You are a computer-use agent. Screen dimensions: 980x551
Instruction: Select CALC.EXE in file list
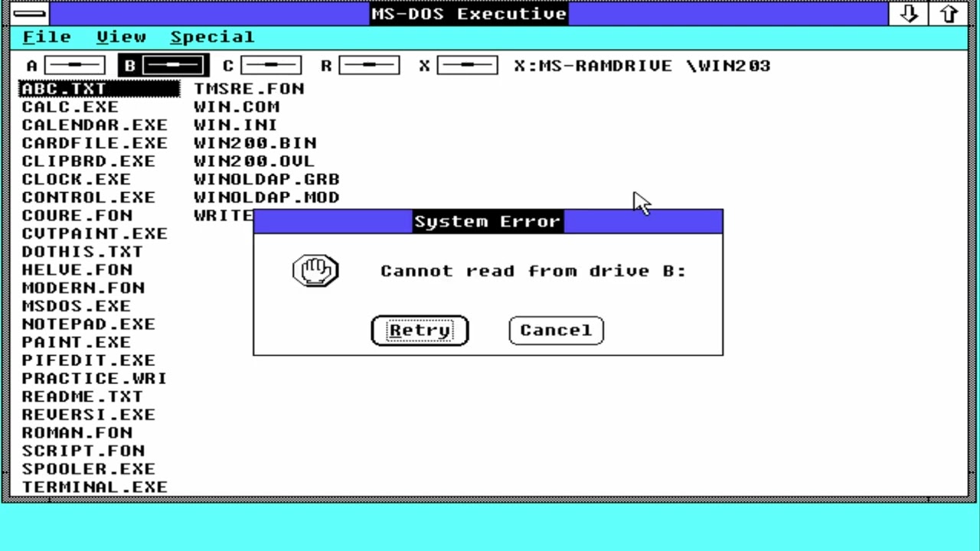tap(70, 107)
